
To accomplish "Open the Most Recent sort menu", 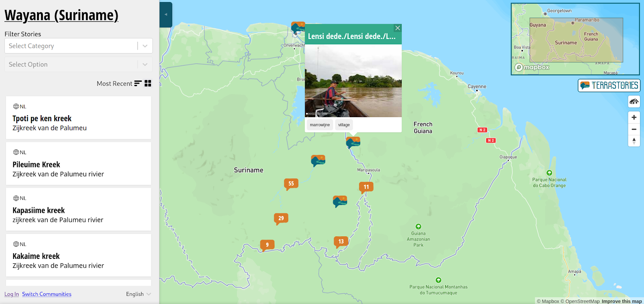I will [x=119, y=83].
